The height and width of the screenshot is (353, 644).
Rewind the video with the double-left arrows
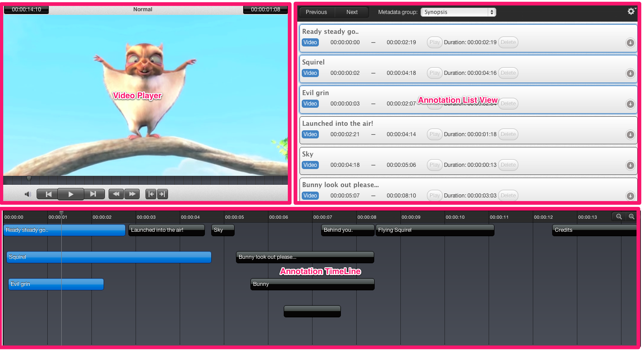point(116,194)
